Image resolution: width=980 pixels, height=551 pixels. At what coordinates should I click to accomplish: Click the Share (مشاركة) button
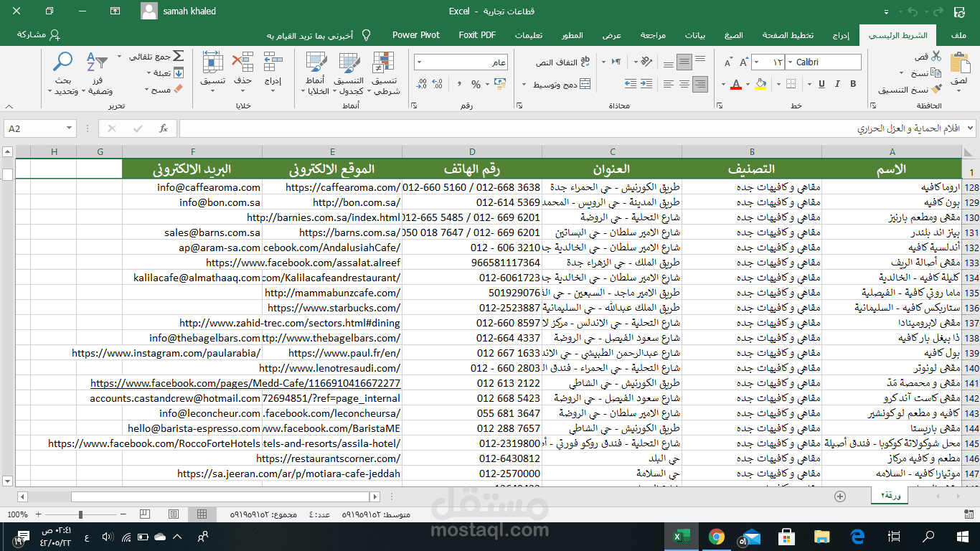click(39, 34)
